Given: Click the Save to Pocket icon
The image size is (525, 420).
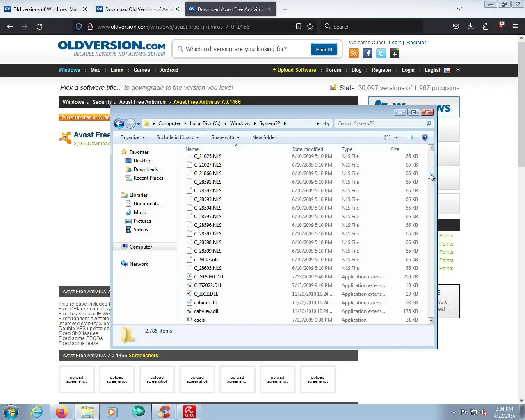Looking at the screenshot, I should click(456, 26).
